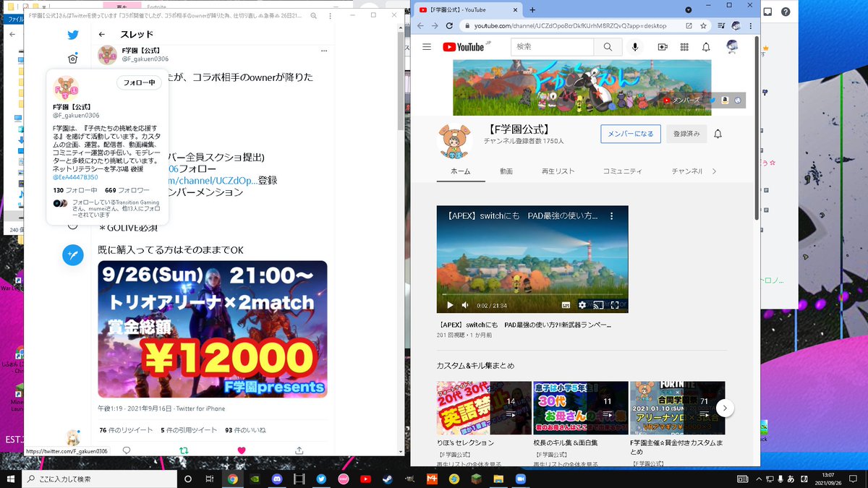Image resolution: width=868 pixels, height=488 pixels.
Task: Open the @EeA44478350 profile link
Action: click(75, 177)
